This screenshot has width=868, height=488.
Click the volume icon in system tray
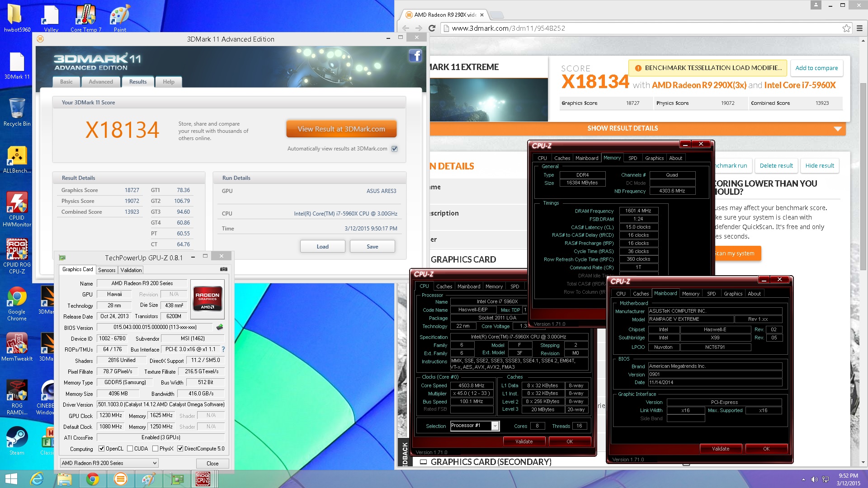(815, 479)
